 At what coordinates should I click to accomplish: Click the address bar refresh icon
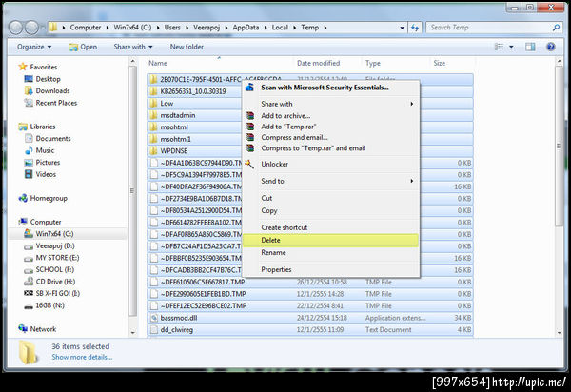pyautogui.click(x=415, y=28)
